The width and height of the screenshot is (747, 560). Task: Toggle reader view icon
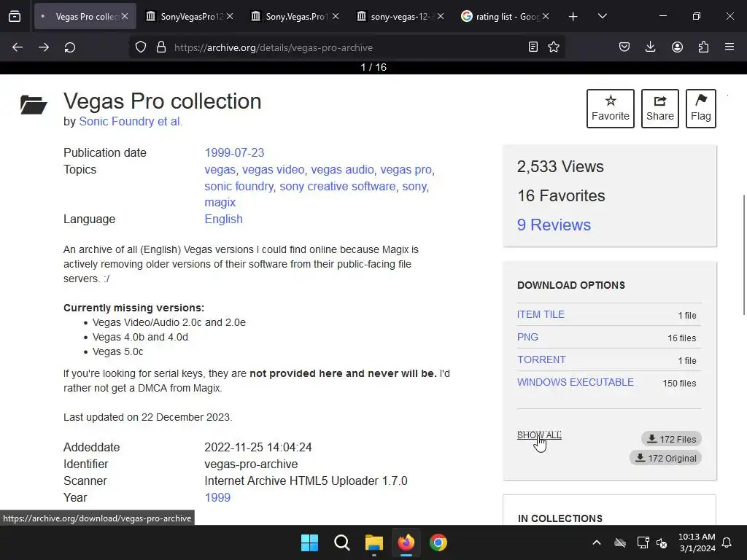533,47
